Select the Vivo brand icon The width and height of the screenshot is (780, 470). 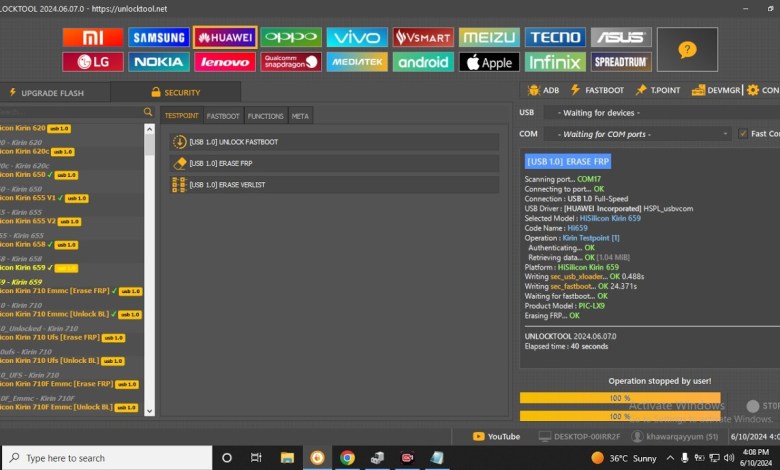point(357,37)
